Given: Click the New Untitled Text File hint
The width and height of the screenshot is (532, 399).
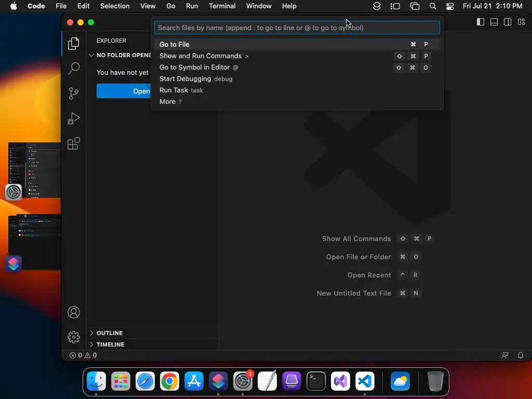Looking at the screenshot, I should click(353, 294).
